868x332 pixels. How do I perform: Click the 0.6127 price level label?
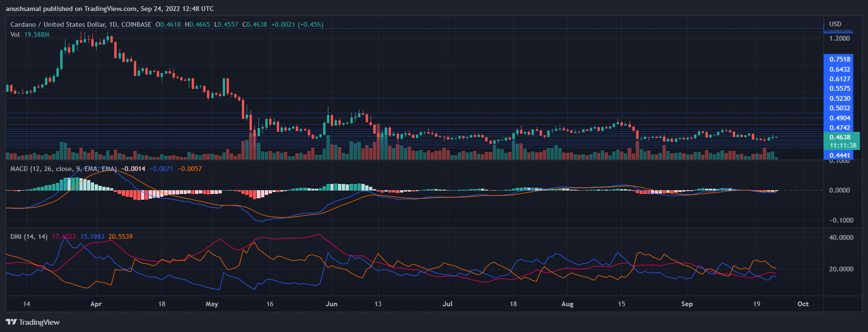click(840, 79)
